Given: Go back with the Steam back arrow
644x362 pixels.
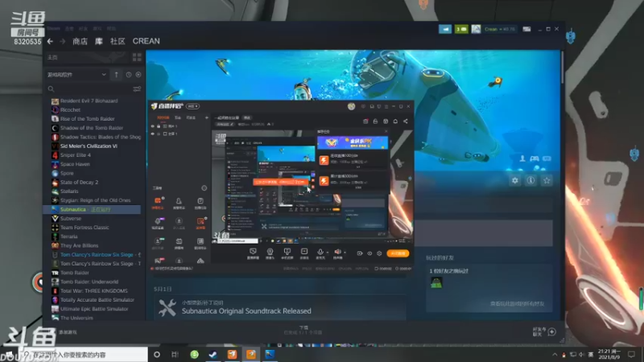Looking at the screenshot, I should tap(50, 42).
